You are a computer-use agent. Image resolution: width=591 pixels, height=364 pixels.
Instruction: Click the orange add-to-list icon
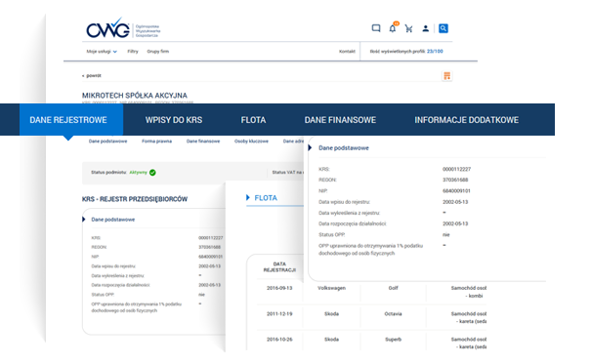tap(447, 76)
